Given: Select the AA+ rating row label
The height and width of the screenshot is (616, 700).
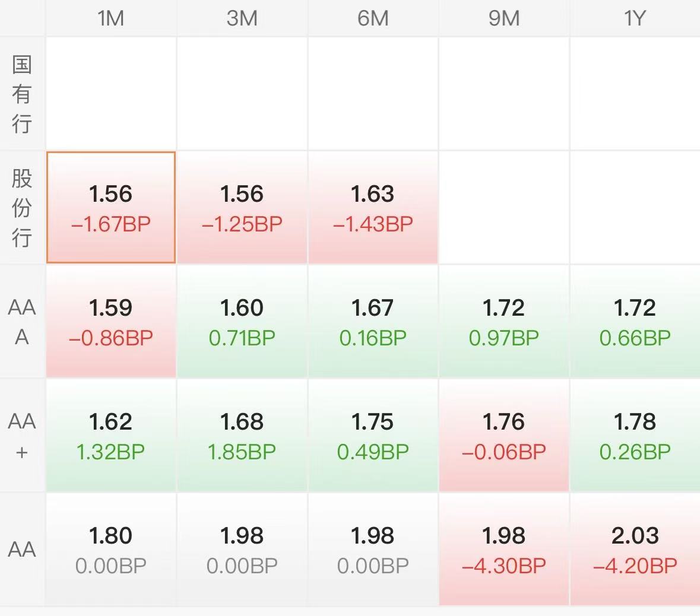Looking at the screenshot, I should (x=22, y=436).
